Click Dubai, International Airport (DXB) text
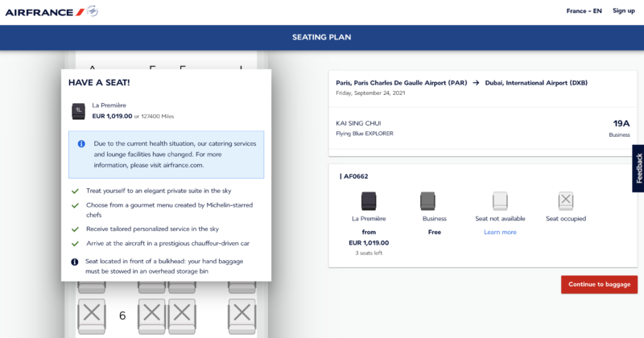 click(x=536, y=83)
